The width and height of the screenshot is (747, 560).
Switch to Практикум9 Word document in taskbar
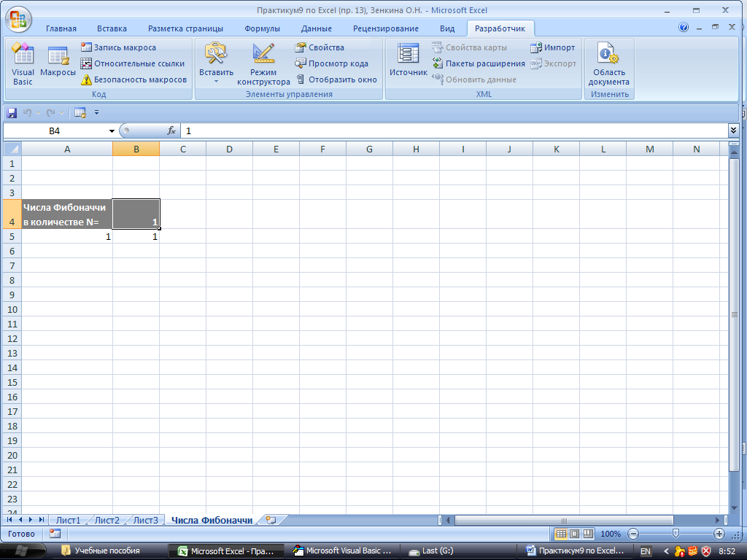575,551
